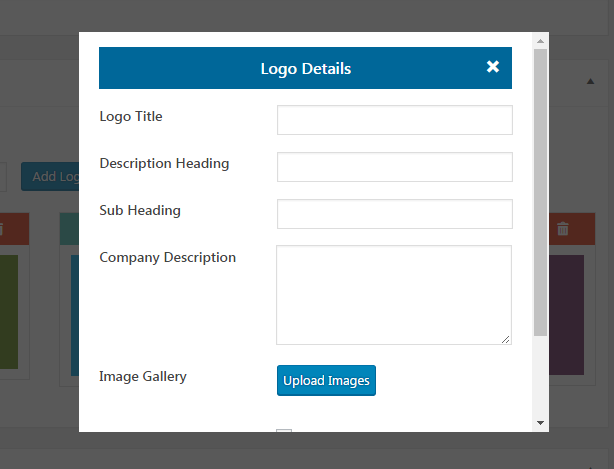
Task: Click the dimmed Add Logo button behind the dialog
Action: [x=50, y=177]
